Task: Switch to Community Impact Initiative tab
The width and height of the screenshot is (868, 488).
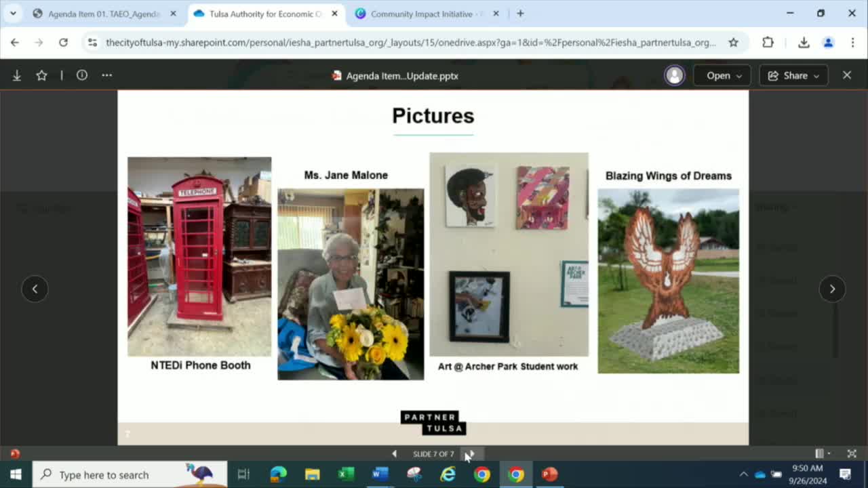Action: [427, 14]
